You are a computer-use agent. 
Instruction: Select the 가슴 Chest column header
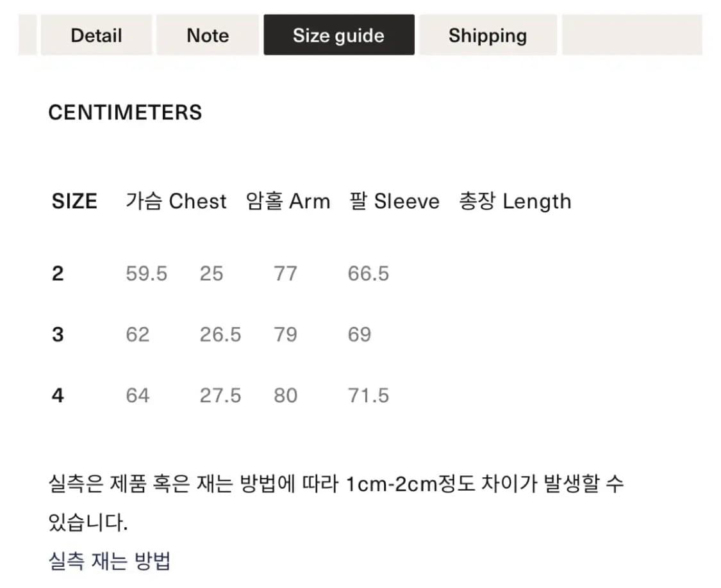click(176, 202)
